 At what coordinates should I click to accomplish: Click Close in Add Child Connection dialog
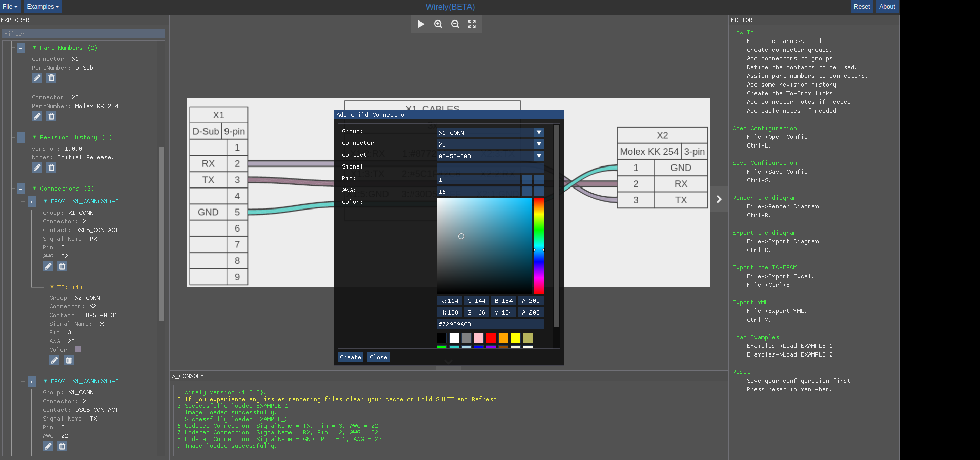(x=378, y=357)
